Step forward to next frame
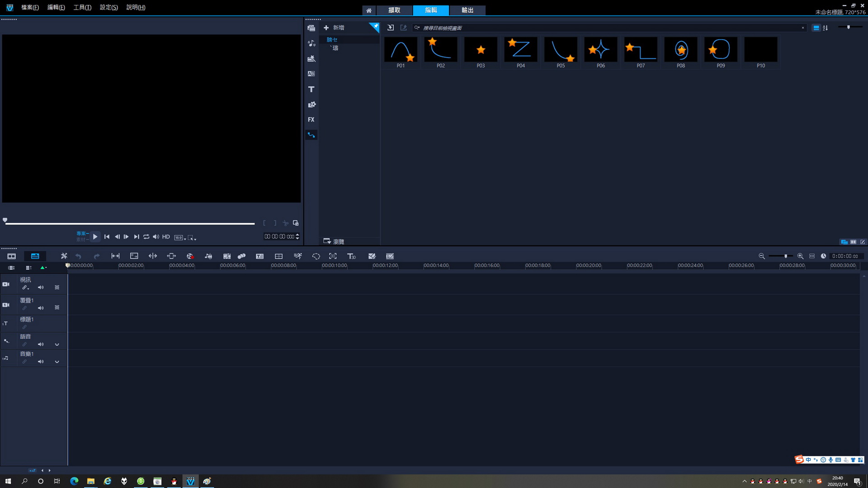 coord(126,237)
